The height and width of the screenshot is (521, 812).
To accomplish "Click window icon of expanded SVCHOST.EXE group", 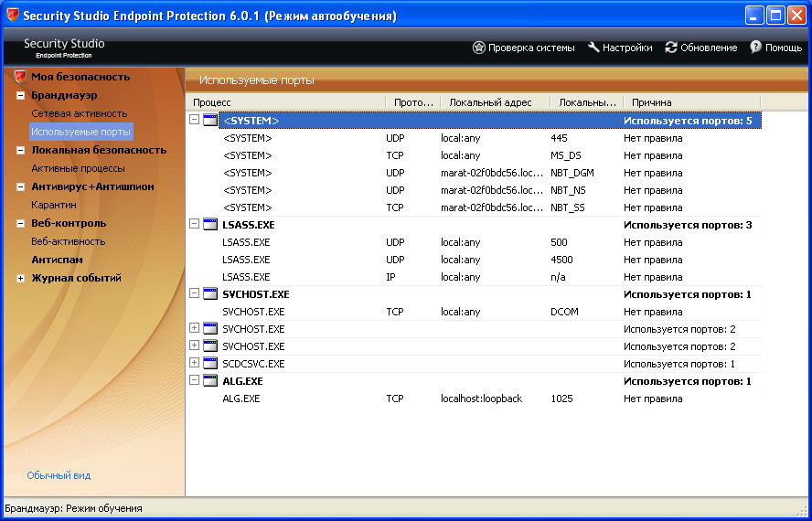I will (209, 293).
